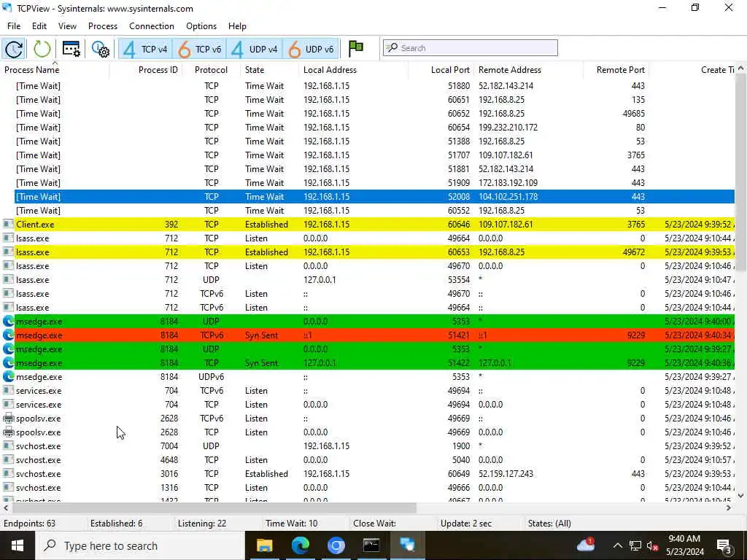Click the info with gear settings icon
This screenshot has height=560, width=747.
(x=101, y=49)
